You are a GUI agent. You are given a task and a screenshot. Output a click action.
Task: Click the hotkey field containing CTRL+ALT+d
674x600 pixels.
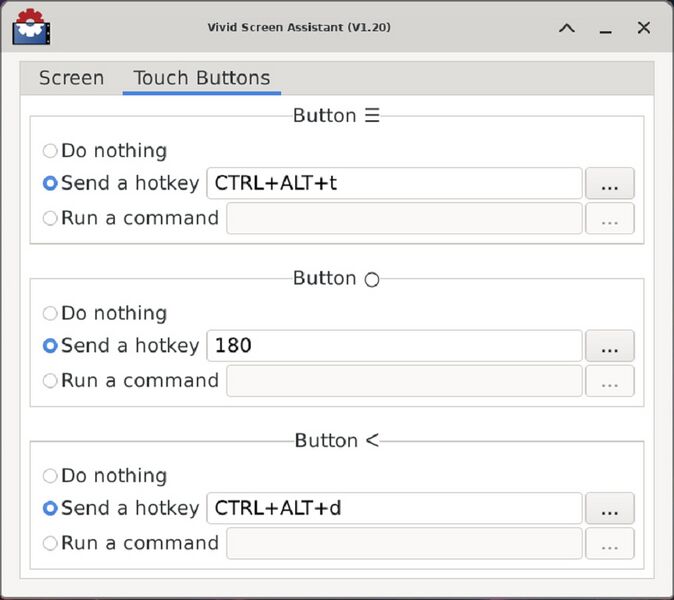click(393, 509)
